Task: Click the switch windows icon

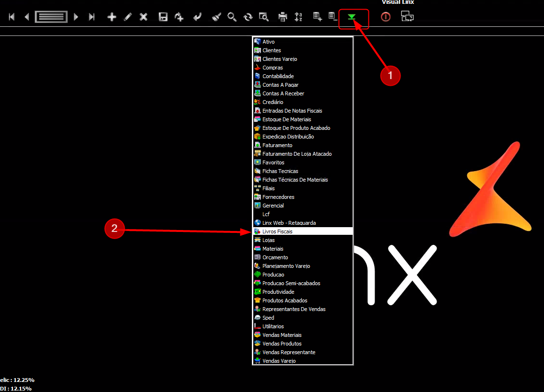Action: pos(407,16)
